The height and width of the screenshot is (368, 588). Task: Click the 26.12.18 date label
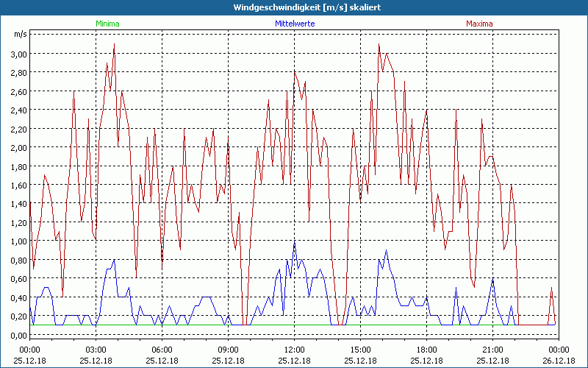[559, 359]
